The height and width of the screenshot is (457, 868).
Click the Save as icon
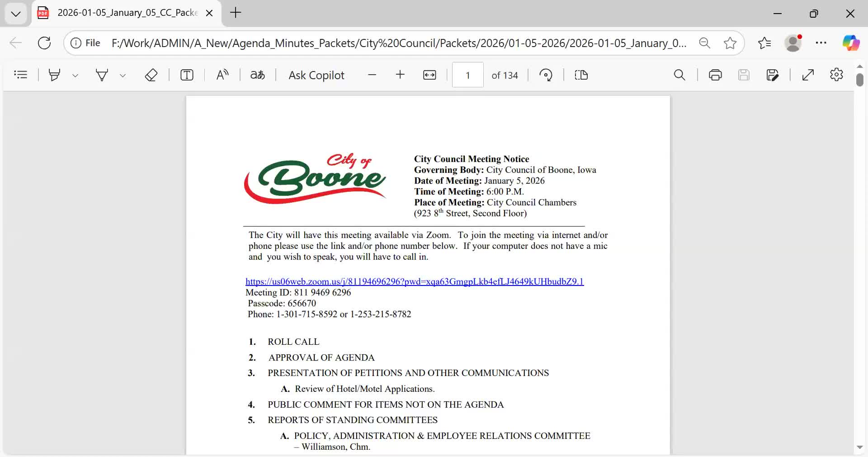coord(773,75)
